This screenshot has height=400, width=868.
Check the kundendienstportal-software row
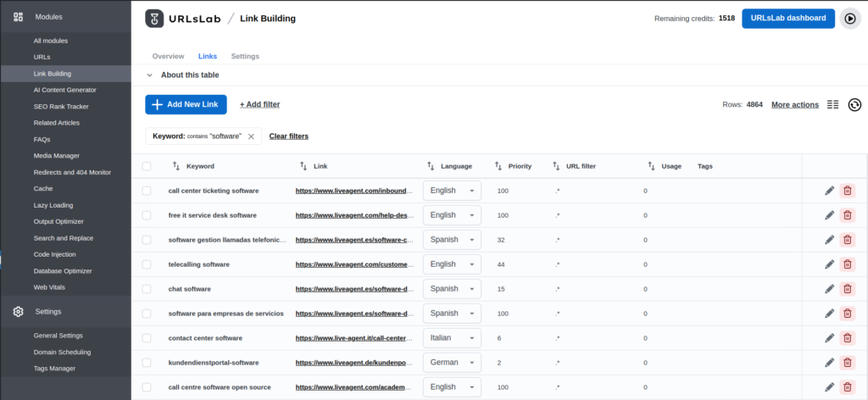point(146,363)
